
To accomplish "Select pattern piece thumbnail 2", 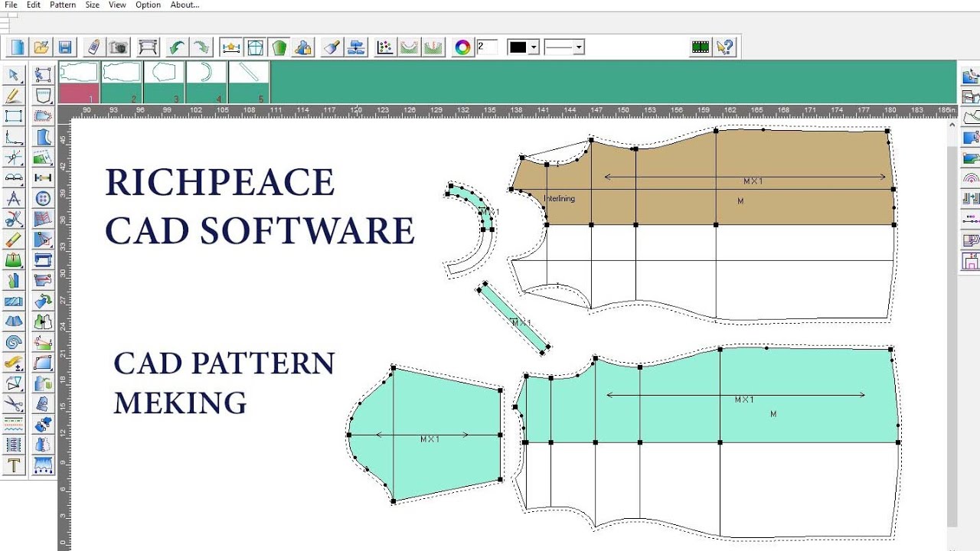I will coord(122,83).
